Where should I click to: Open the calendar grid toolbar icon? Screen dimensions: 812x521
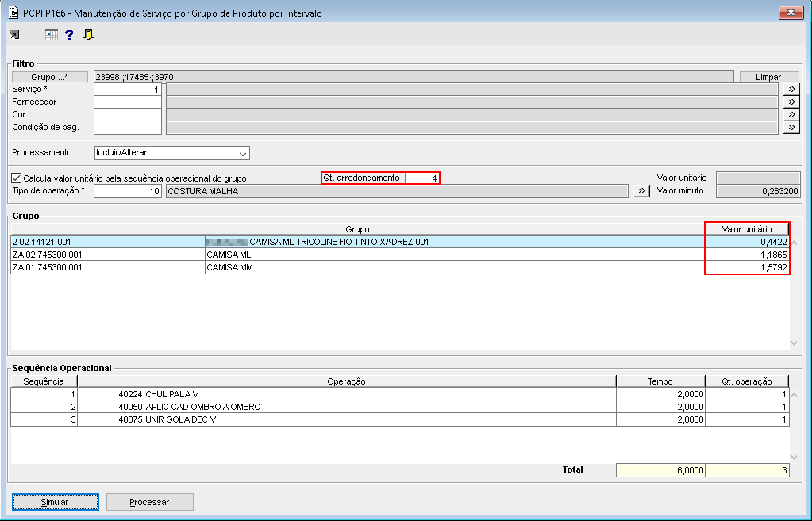coord(52,35)
